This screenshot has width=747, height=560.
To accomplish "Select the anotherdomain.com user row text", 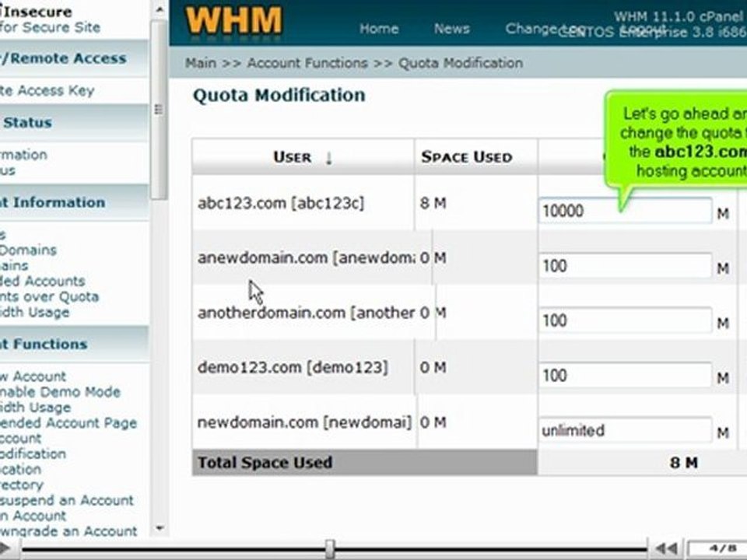I will pos(306,313).
